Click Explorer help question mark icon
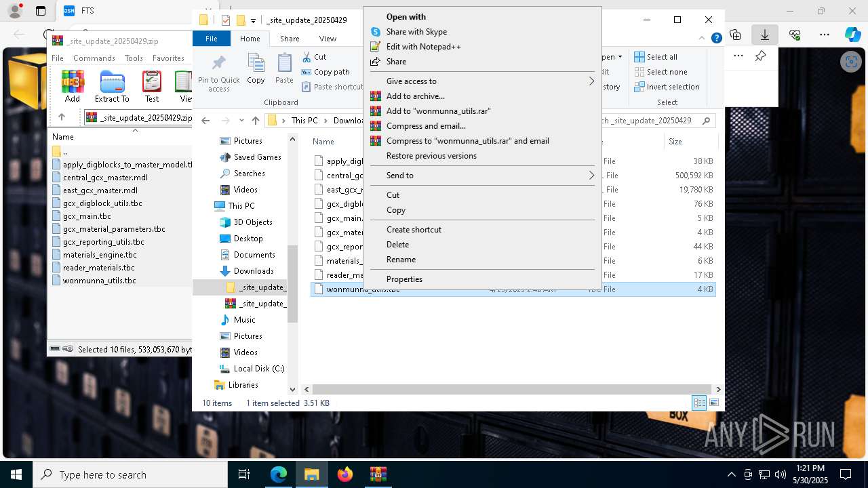The height and width of the screenshot is (488, 868). pyautogui.click(x=716, y=39)
